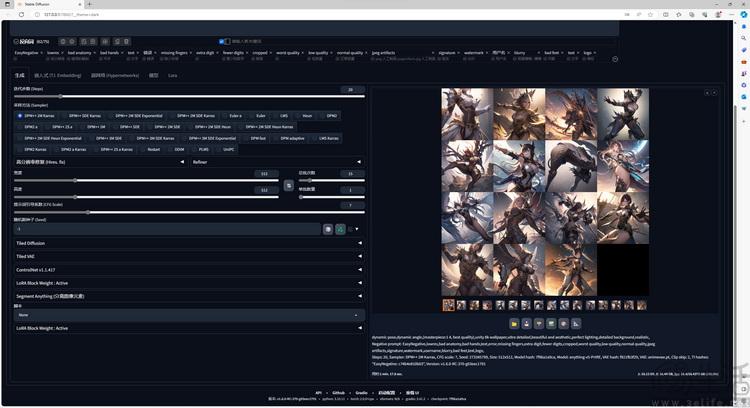Click the save image icon below gallery
This screenshot has width=750, height=408.
tap(526, 324)
